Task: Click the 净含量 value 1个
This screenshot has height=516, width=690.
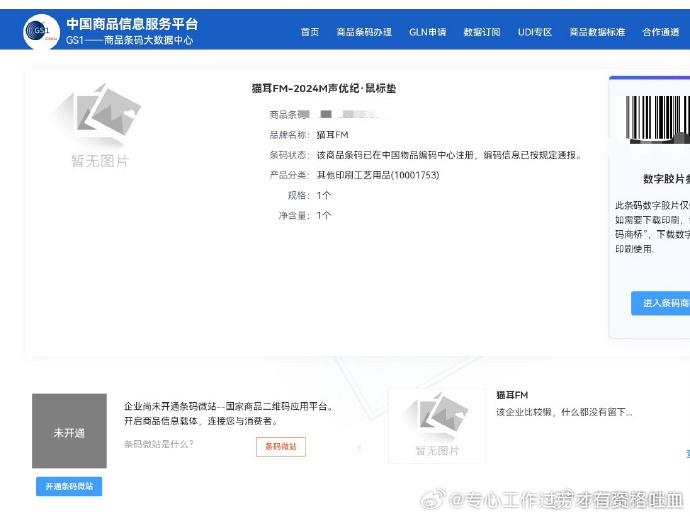Action: pyautogui.click(x=323, y=216)
